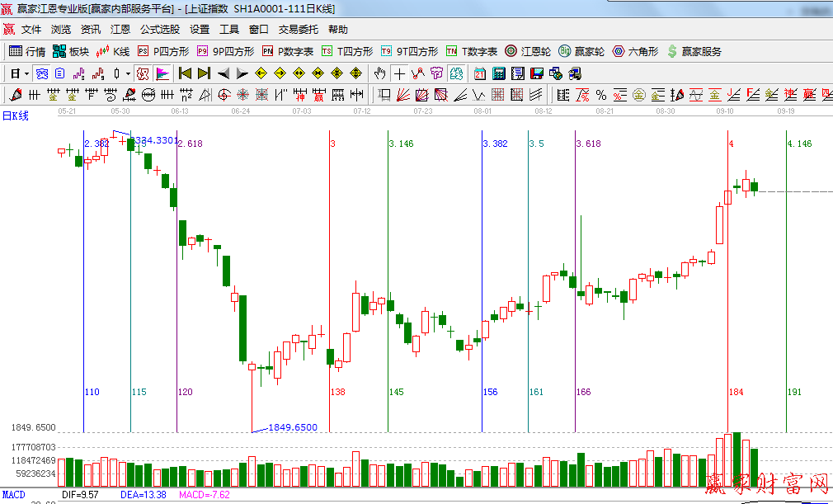Viewport: 833px width, 504px height.
Task: Click the percent sign drawing tool
Action: click(601, 95)
